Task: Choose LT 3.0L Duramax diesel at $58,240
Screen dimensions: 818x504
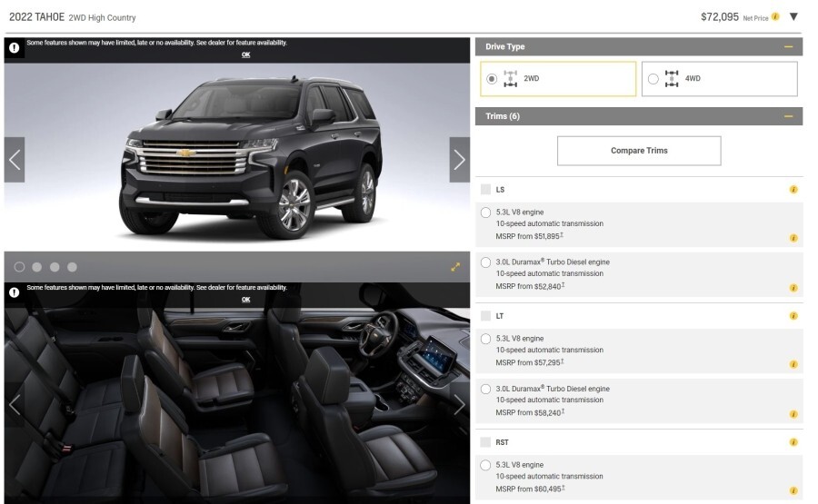Action: pos(485,389)
